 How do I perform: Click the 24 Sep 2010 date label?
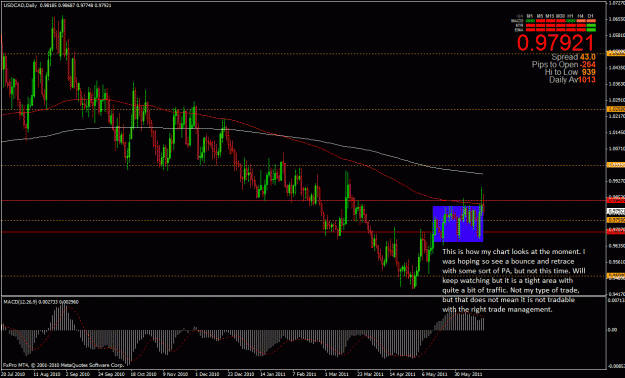[x=111, y=374]
